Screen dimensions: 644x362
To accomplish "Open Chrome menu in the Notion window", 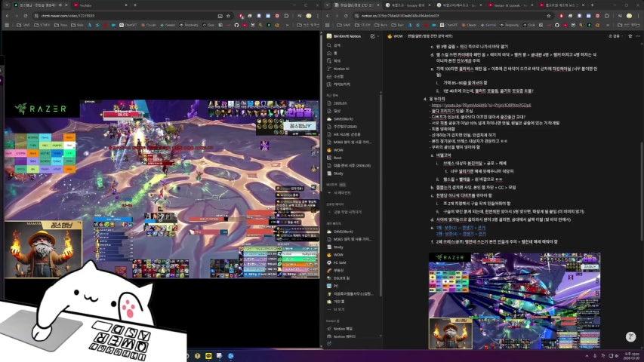I will [x=638, y=16].
